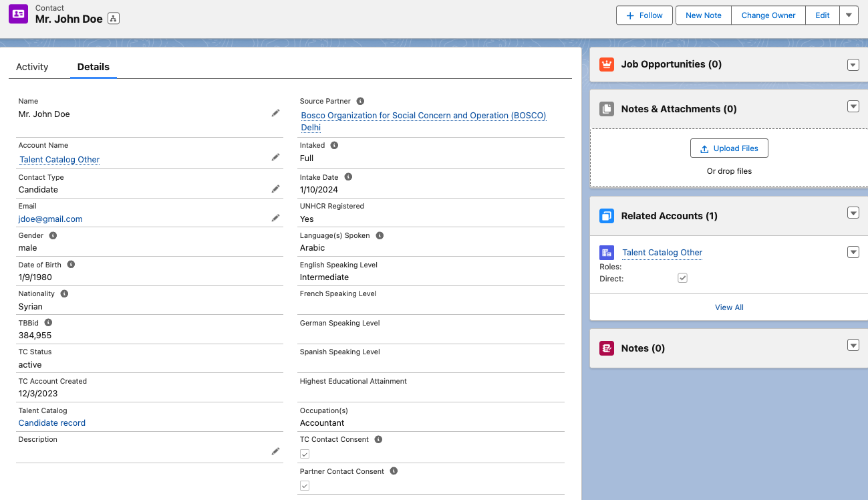Select the Details tab
868x500 pixels.
(x=93, y=67)
